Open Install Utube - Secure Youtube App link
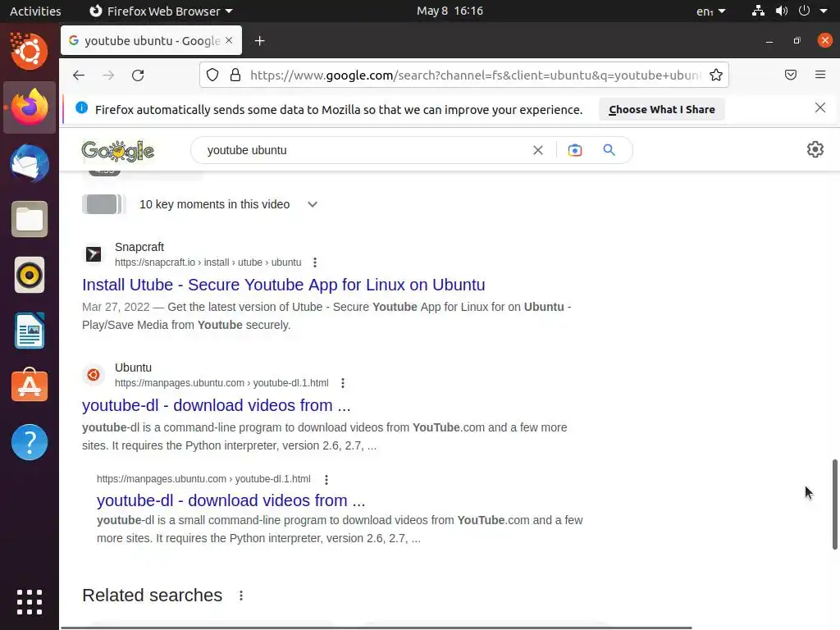This screenshot has width=840, height=630. point(283,285)
